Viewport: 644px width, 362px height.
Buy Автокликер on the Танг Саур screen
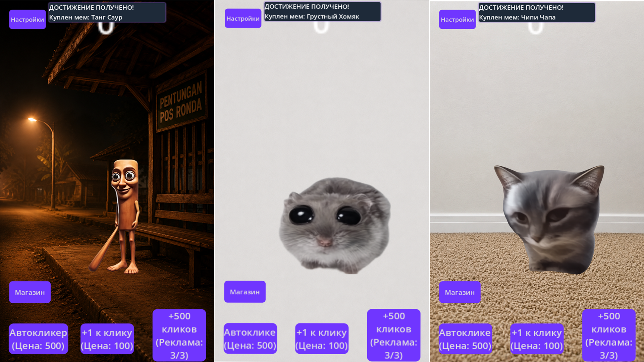(38, 339)
